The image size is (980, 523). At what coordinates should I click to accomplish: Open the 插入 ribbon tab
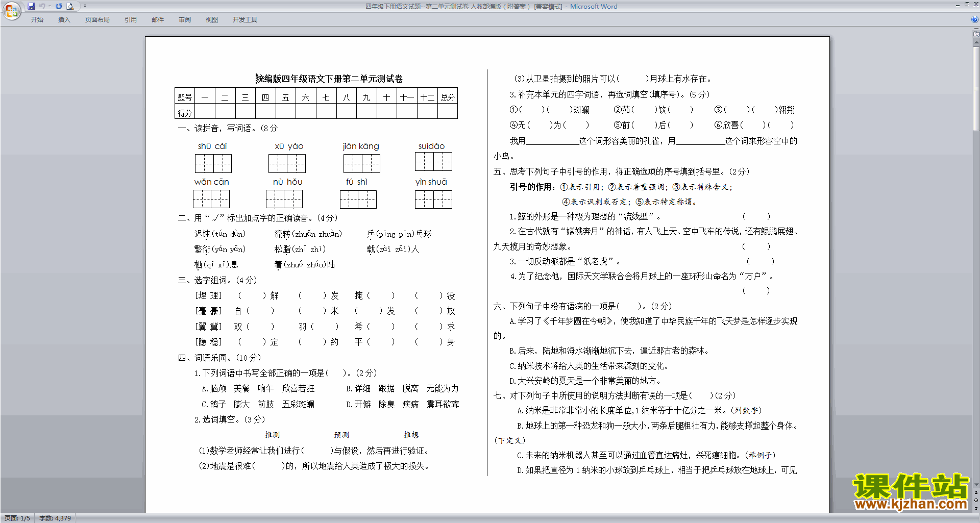64,19
